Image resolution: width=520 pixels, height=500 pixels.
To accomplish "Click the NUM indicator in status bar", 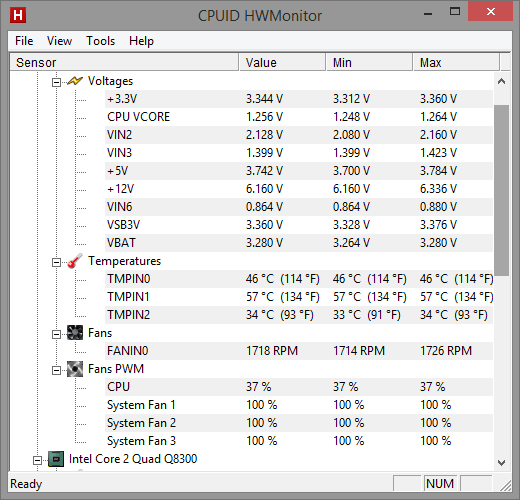I will tap(440, 483).
